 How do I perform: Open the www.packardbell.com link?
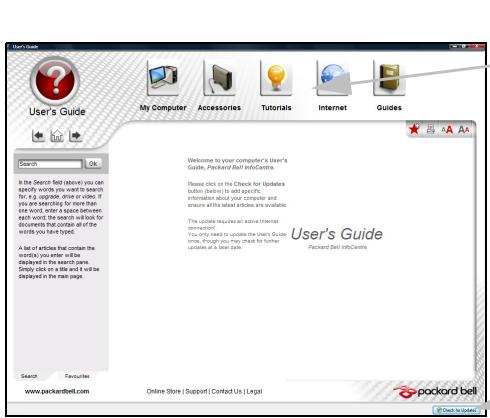(x=57, y=391)
